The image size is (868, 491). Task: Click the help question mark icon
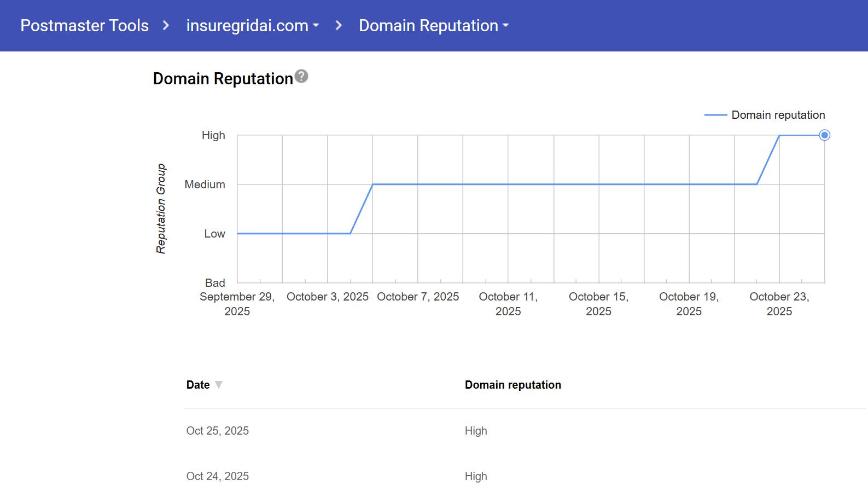click(301, 77)
